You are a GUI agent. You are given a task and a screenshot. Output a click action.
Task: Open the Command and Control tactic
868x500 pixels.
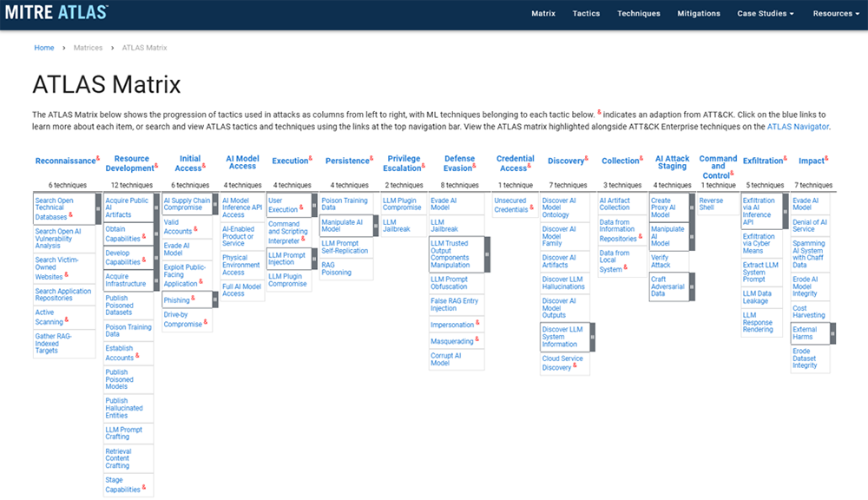point(718,167)
